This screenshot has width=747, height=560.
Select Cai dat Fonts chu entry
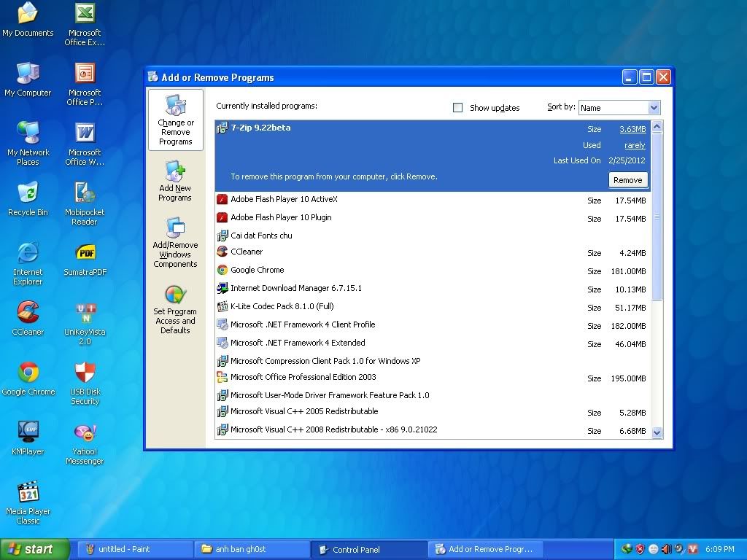[x=432, y=236]
